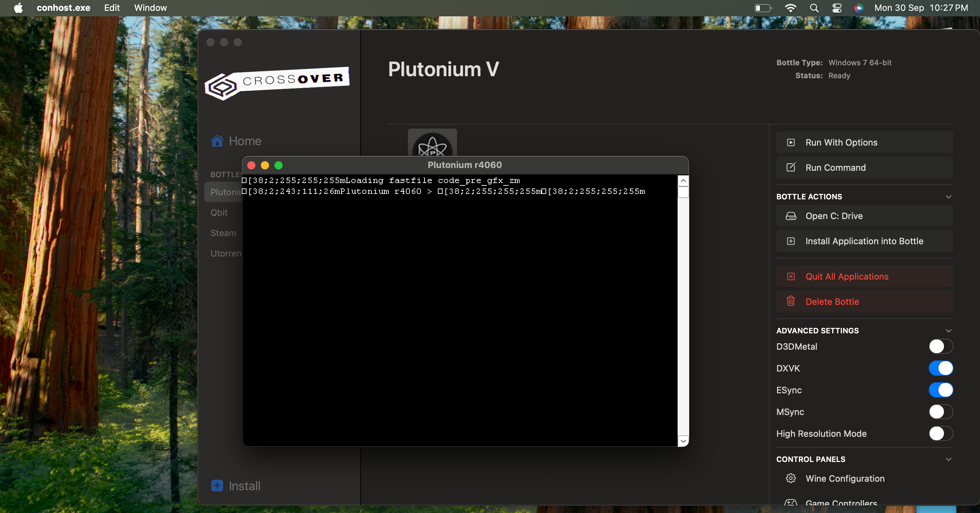Click the Plutonium r4060 > prompt line
The image size is (980, 513).
(444, 192)
